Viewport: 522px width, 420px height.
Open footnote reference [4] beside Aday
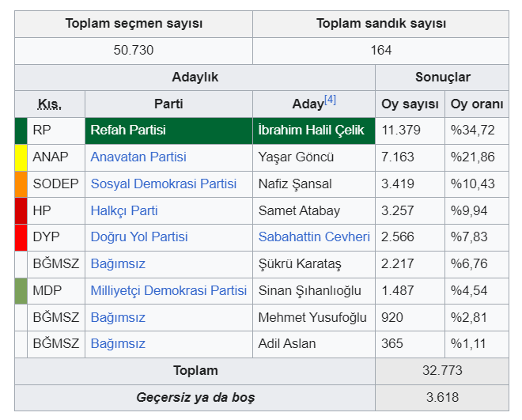tap(330, 100)
